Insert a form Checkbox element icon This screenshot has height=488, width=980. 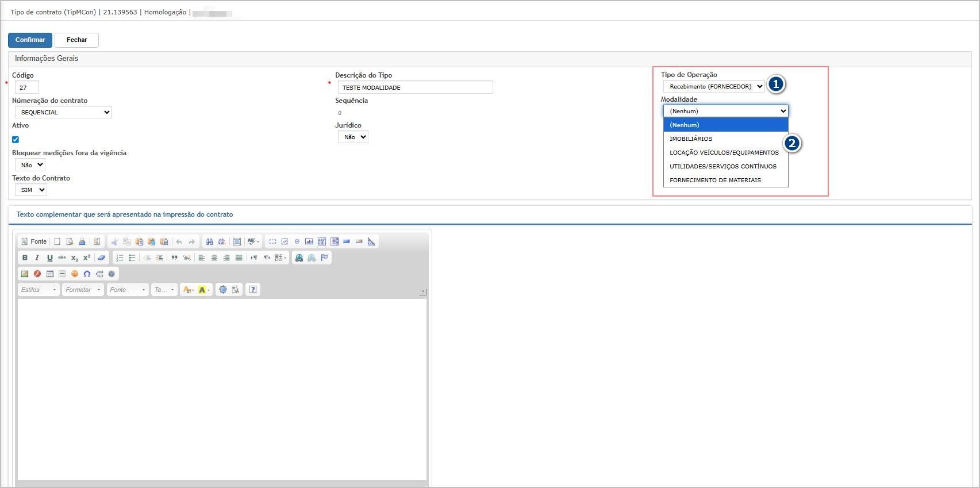click(285, 241)
